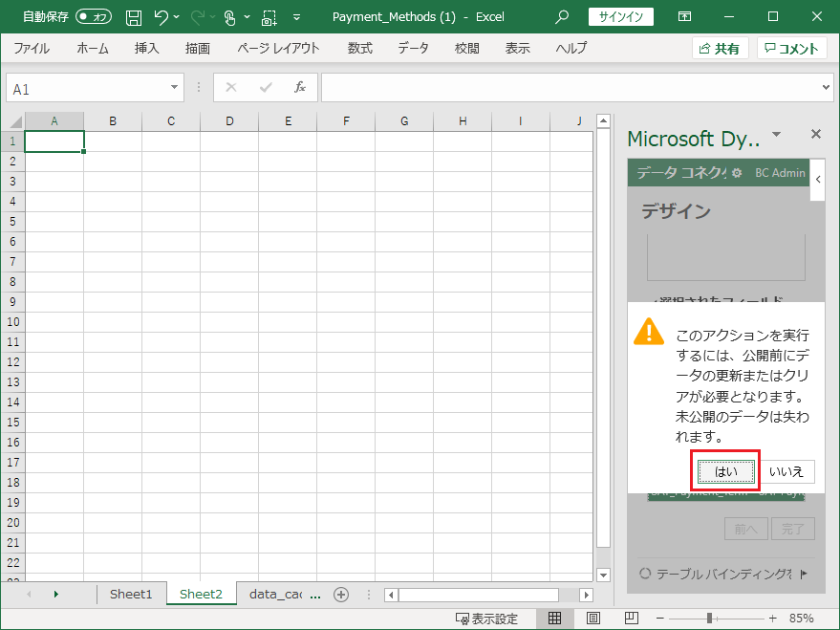840x630 pixels.
Task: Switch to the Sheet2 tab
Action: (201, 594)
